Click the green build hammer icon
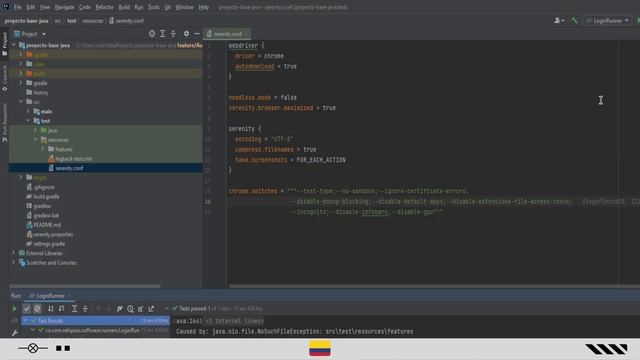Image resolution: width=640 pixels, height=360 pixels. pos(574,20)
